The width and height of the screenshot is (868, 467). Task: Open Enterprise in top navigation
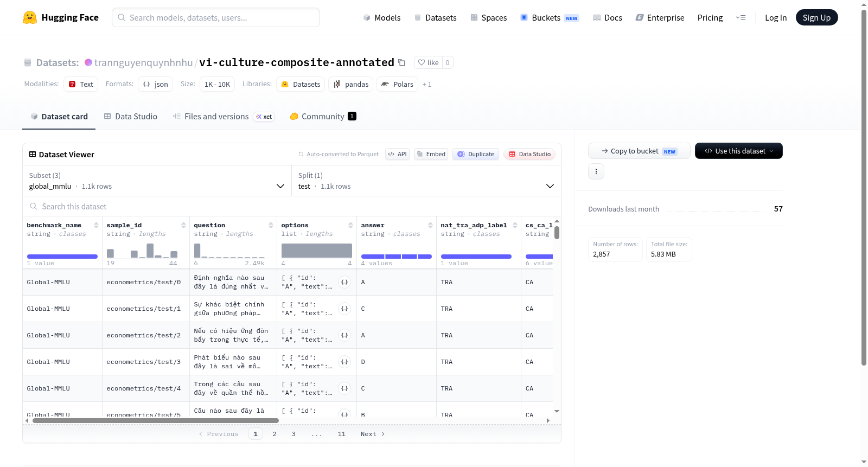[660, 17]
